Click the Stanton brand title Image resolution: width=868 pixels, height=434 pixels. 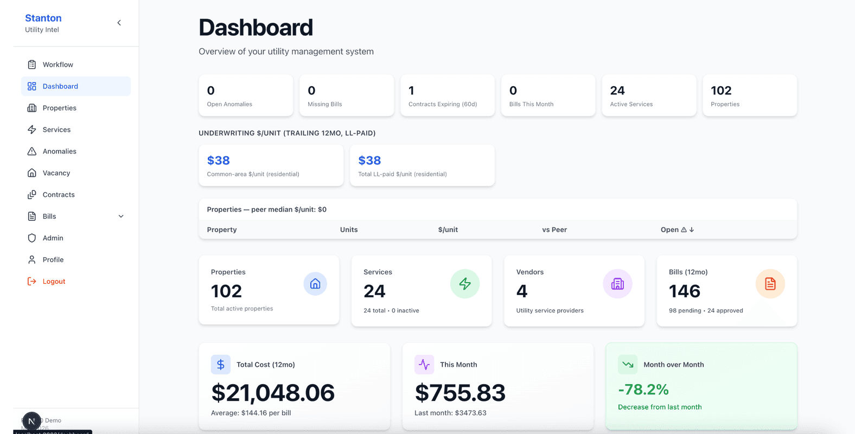coord(43,18)
